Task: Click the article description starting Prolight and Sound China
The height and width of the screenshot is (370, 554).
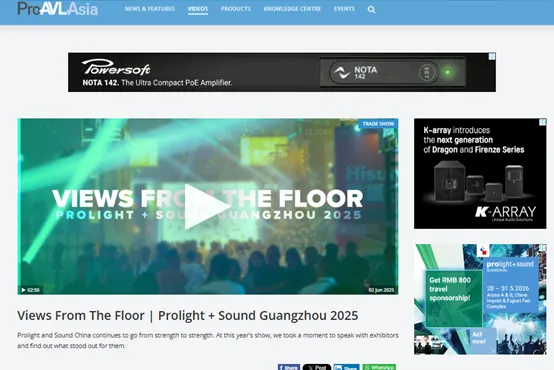Action: [208, 340]
